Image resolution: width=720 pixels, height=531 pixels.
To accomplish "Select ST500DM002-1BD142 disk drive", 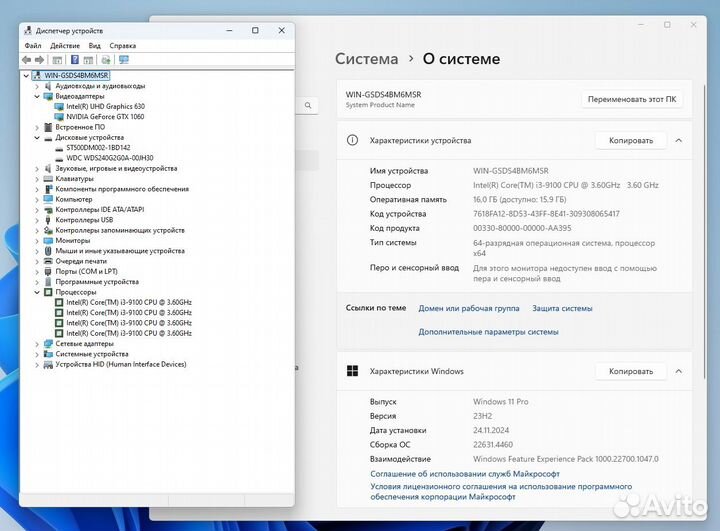I will pyautogui.click(x=98, y=148).
